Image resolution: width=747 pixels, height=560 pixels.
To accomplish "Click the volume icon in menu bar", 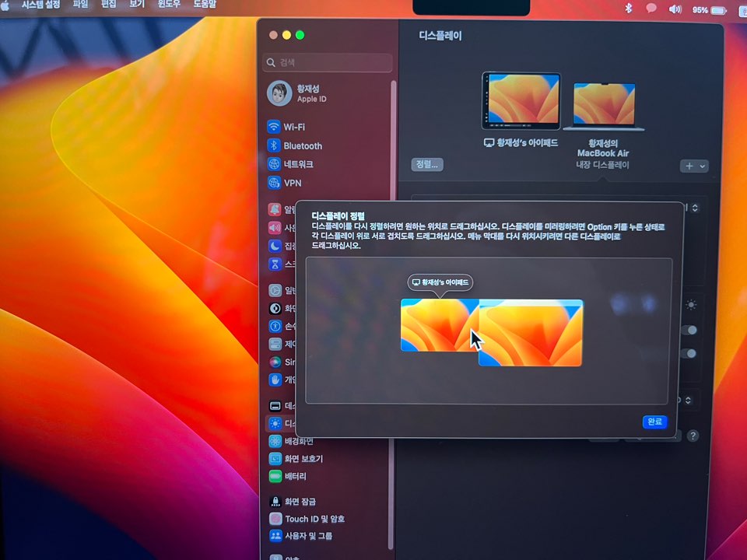I will pos(675,9).
